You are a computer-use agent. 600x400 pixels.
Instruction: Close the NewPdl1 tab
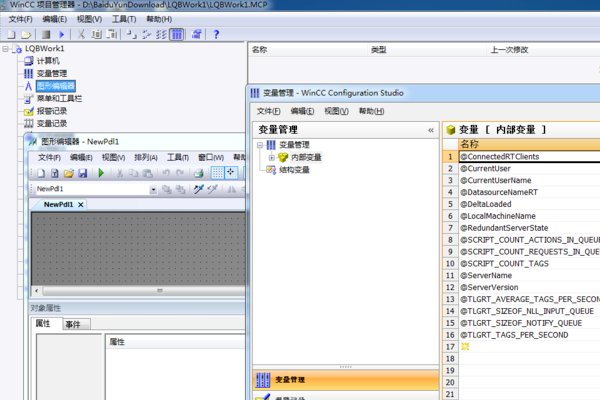click(80, 205)
